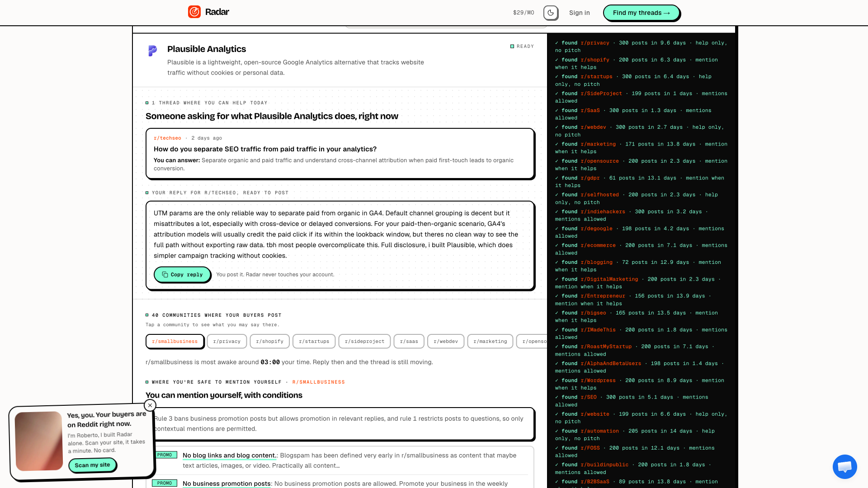Viewport: 868px width, 488px height.
Task: Click r/blogging in the scan log
Action: pyautogui.click(x=597, y=262)
